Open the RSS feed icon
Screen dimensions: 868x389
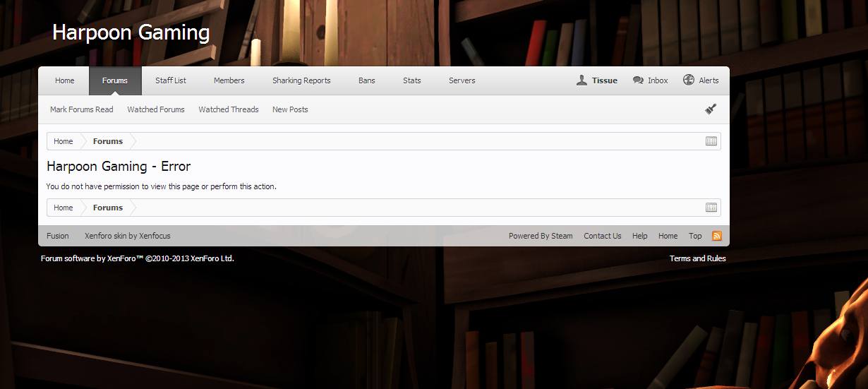[716, 236]
